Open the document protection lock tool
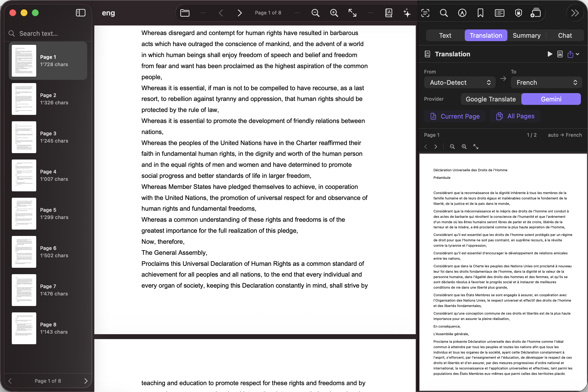The width and height of the screenshot is (588, 392). [518, 13]
